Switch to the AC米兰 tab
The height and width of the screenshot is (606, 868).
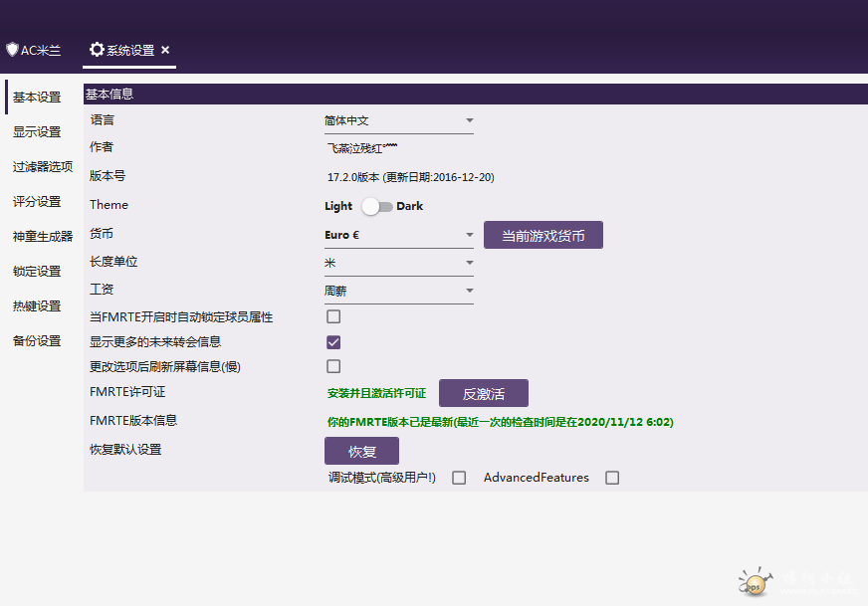point(33,51)
